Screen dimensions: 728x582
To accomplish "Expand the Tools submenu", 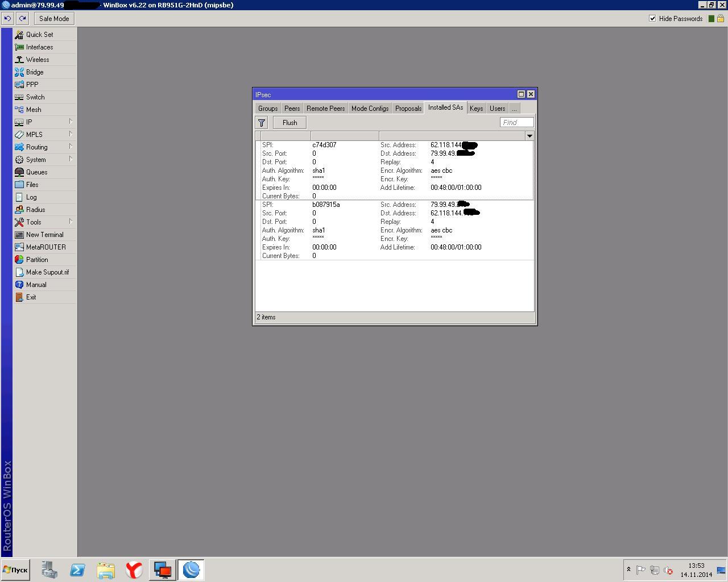I will (44, 222).
